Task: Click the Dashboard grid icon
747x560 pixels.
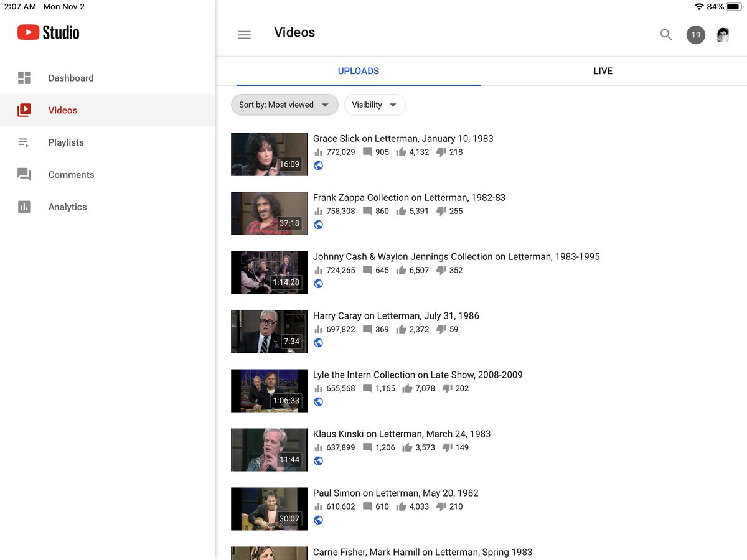Action: (24, 78)
